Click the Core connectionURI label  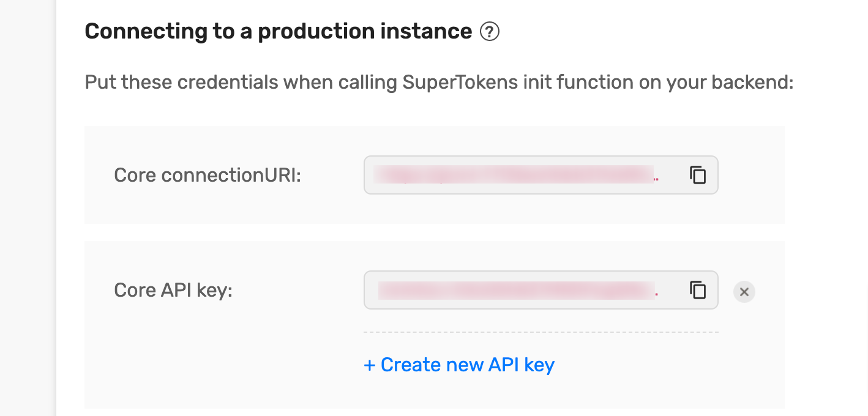pos(208,176)
